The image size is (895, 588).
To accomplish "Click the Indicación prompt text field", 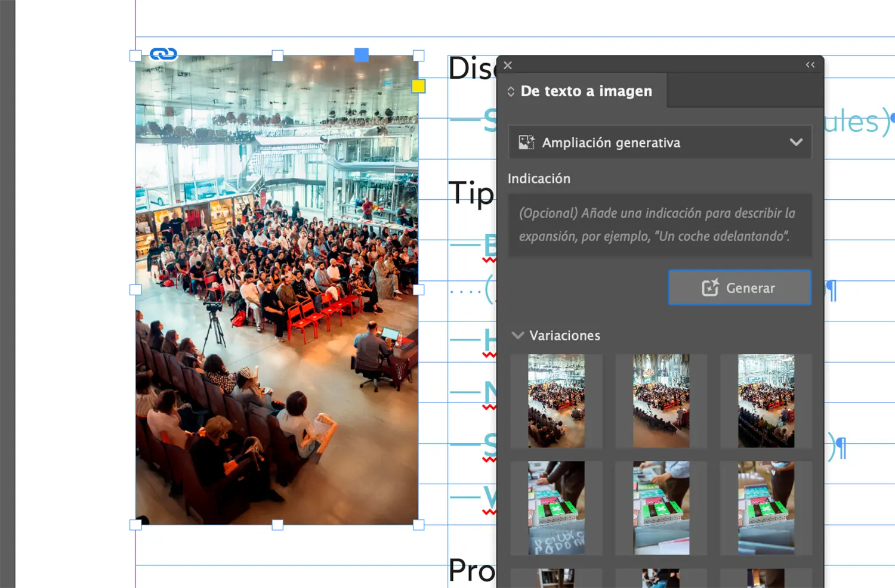I will [x=659, y=225].
